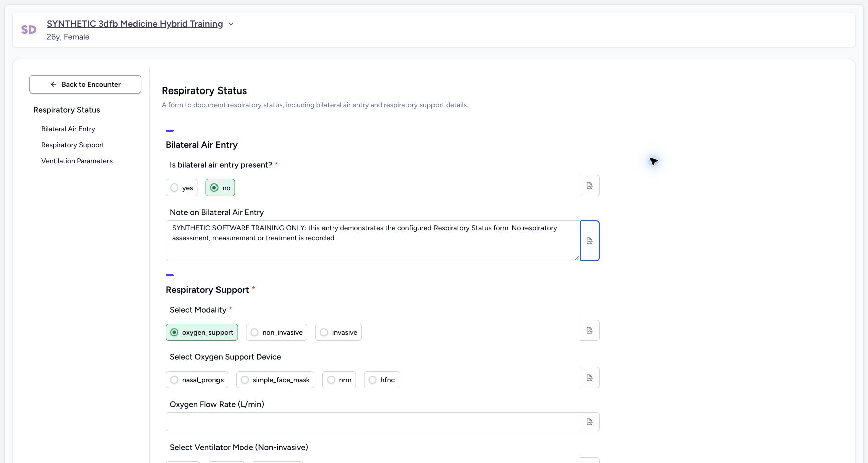Select hfnc oxygen device
This screenshot has height=463, width=868.
(381, 380)
